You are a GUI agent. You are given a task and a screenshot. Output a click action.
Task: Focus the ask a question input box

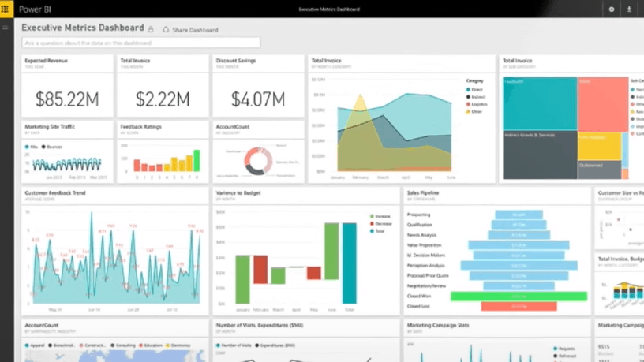click(140, 43)
